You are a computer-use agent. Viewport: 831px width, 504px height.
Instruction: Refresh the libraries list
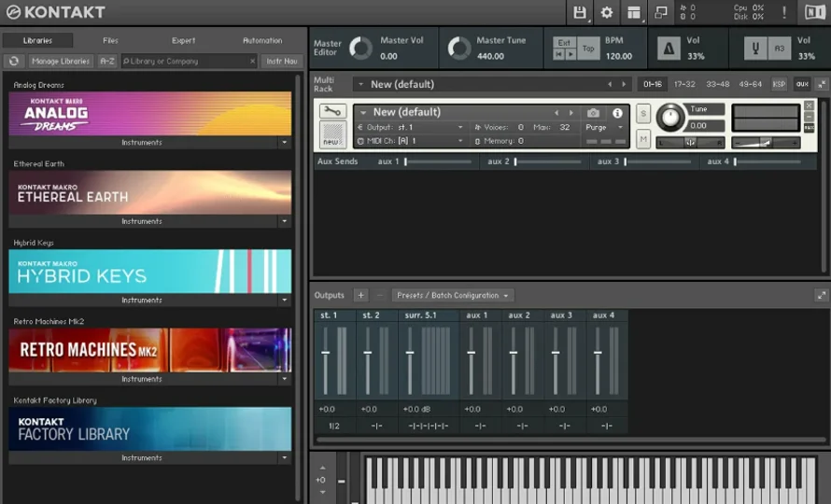click(13, 62)
